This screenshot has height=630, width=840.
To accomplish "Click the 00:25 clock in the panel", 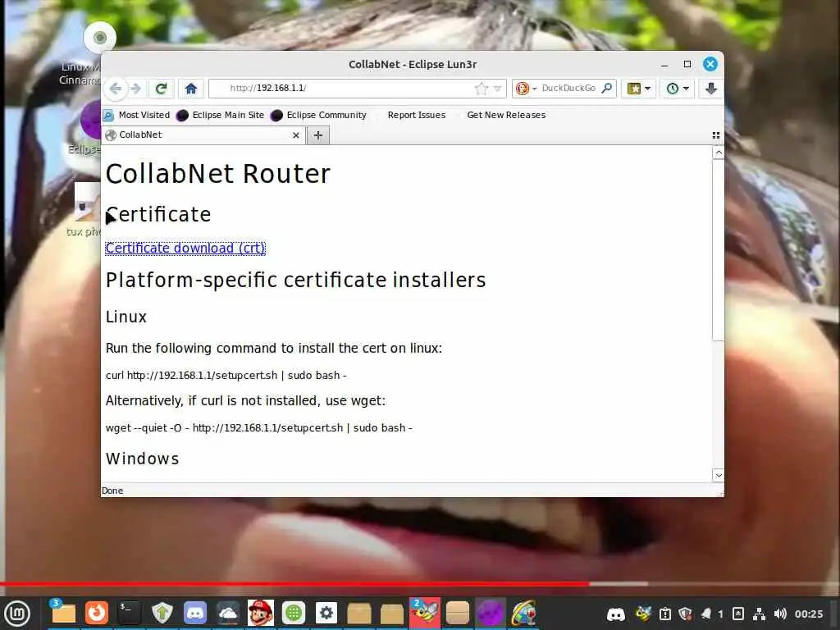I will pyautogui.click(x=808, y=614).
